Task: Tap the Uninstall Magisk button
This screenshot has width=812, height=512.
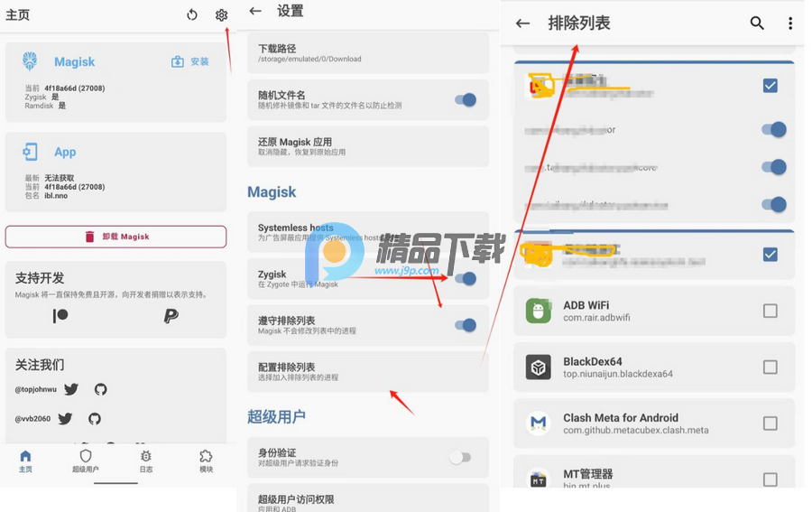Action: (116, 237)
